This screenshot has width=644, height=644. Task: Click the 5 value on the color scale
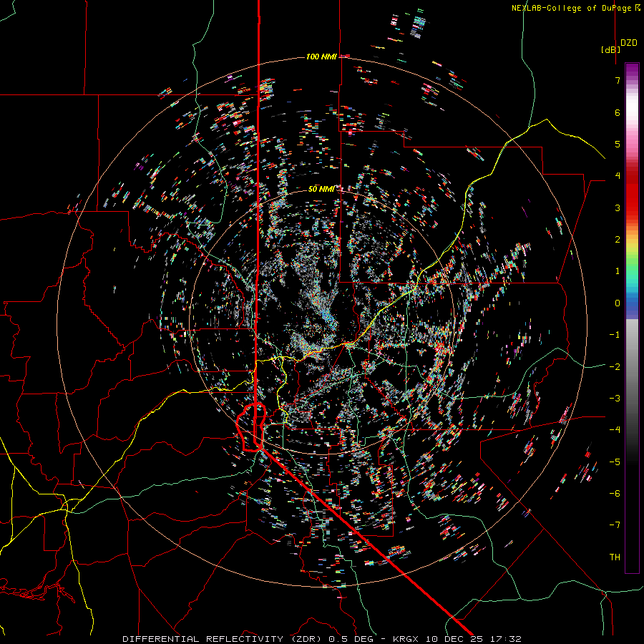(618, 144)
